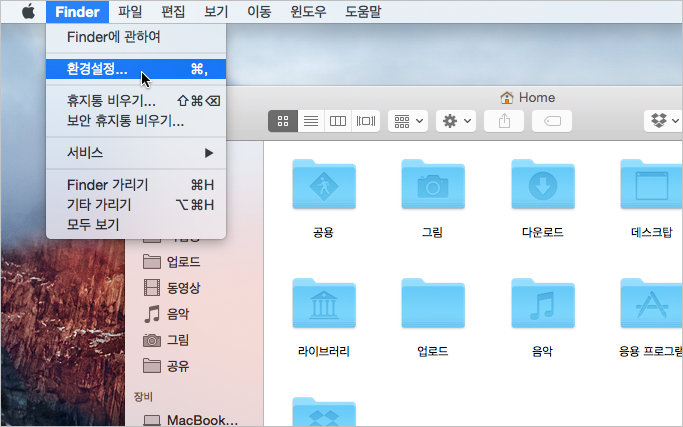The height and width of the screenshot is (427, 683).
Task: Choose 보안 휴지통 비우기... entry
Action: pos(136,121)
